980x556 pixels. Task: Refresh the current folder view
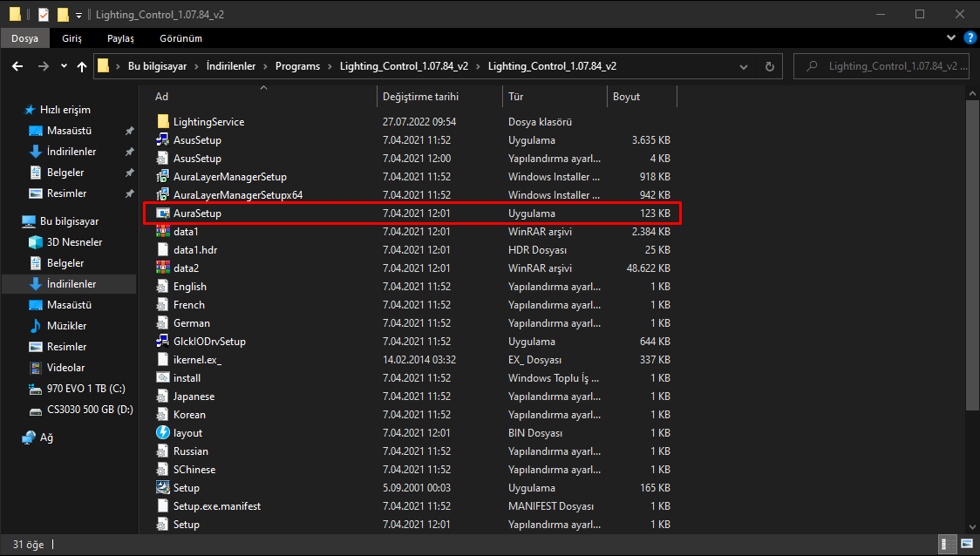tap(769, 66)
